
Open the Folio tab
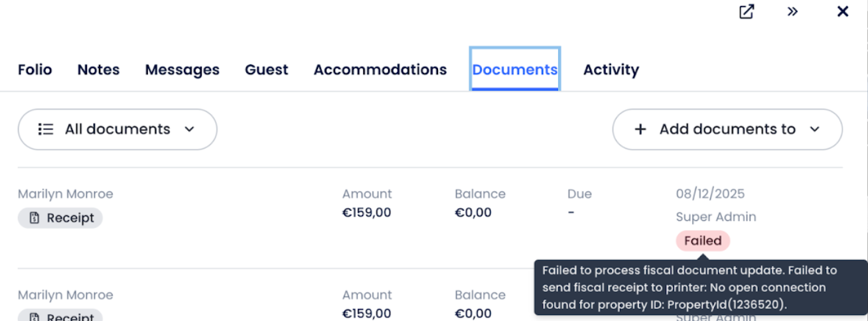[x=35, y=70]
